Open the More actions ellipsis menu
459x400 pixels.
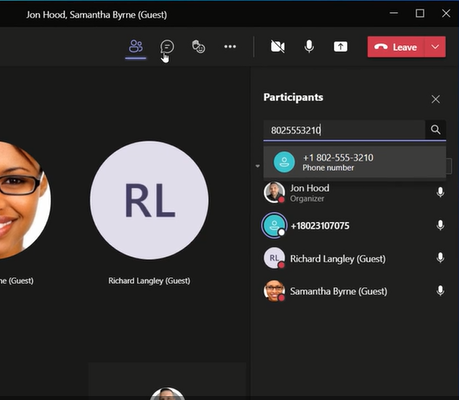tap(230, 47)
